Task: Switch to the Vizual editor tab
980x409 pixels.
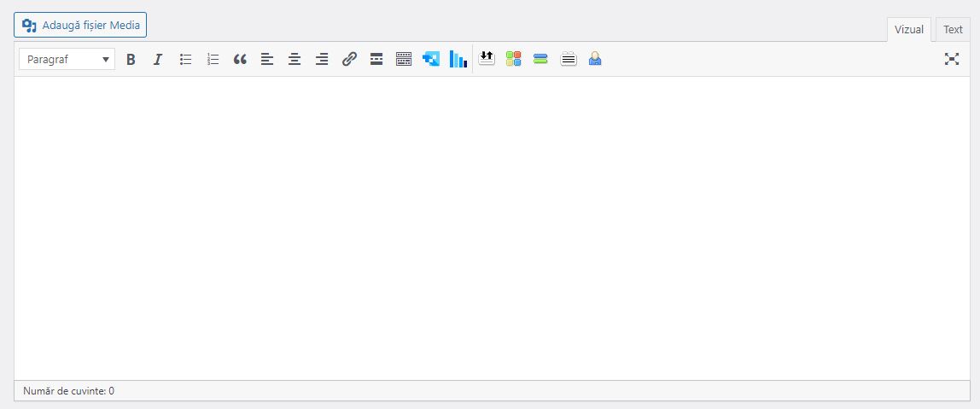Action: pyautogui.click(x=909, y=29)
